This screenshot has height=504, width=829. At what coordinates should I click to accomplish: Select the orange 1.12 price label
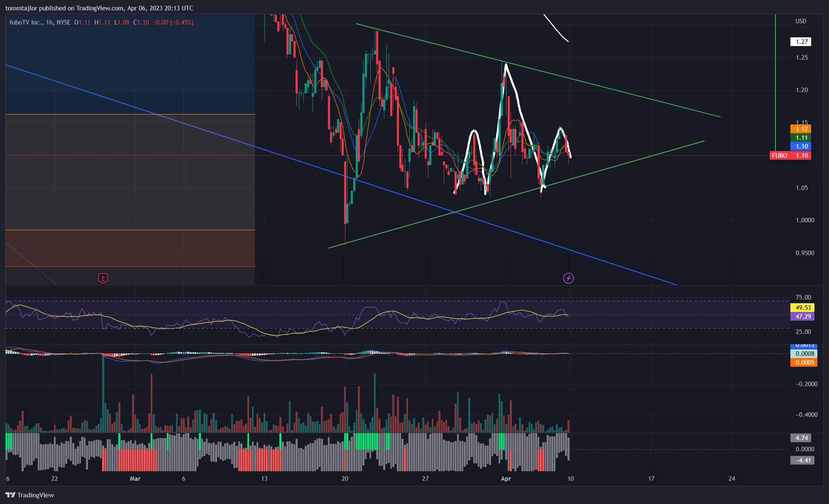point(800,129)
